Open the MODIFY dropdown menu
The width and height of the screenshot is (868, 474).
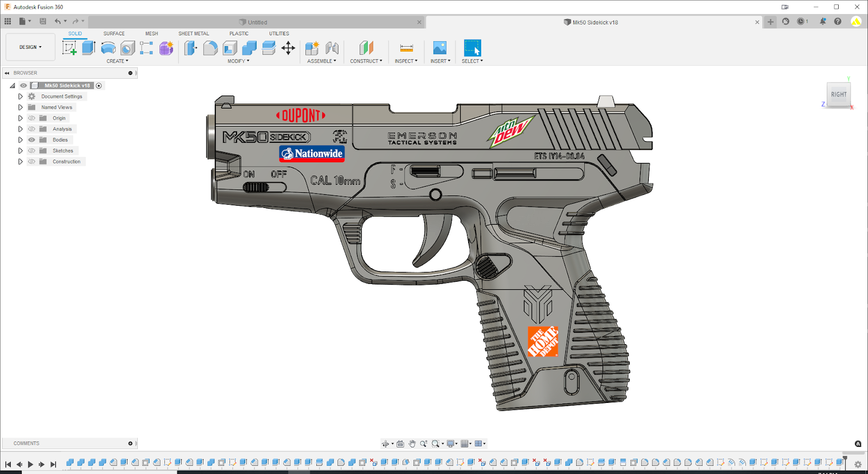(x=238, y=61)
